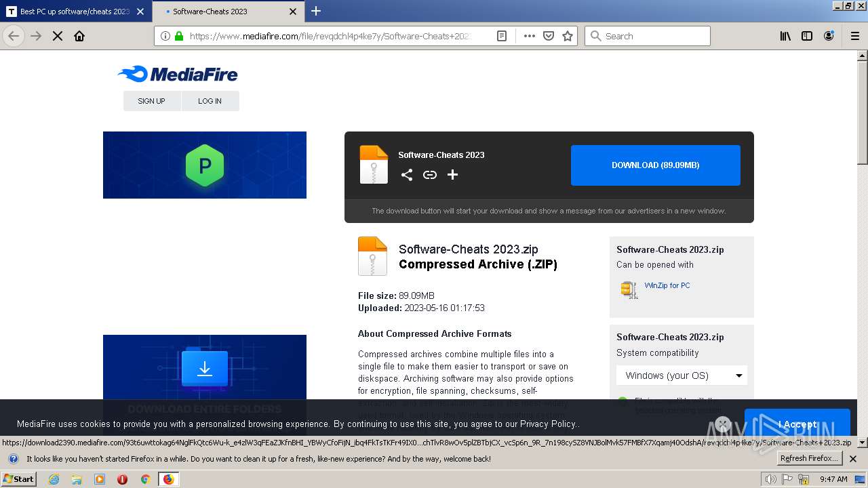Click the Action Center flag tray icon
This screenshot has height=488, width=868.
pyautogui.click(x=787, y=479)
